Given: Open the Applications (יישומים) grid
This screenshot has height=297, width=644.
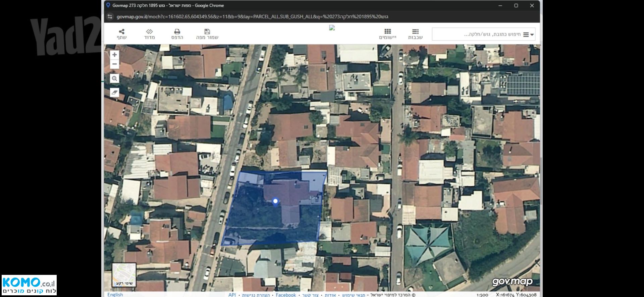Looking at the screenshot, I should click(x=388, y=34).
